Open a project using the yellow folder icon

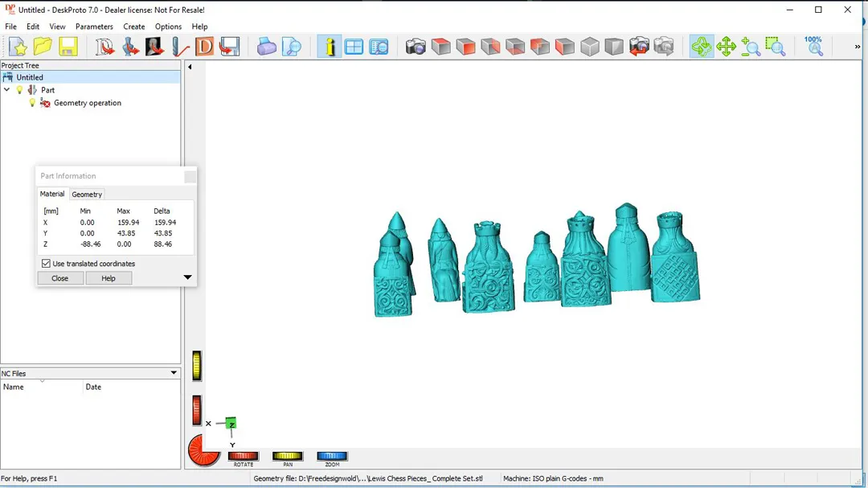tap(43, 47)
